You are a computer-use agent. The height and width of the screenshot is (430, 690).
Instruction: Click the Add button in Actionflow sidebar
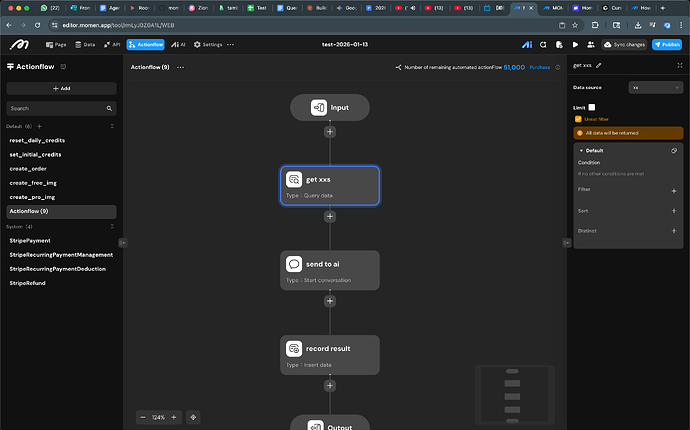click(x=62, y=88)
